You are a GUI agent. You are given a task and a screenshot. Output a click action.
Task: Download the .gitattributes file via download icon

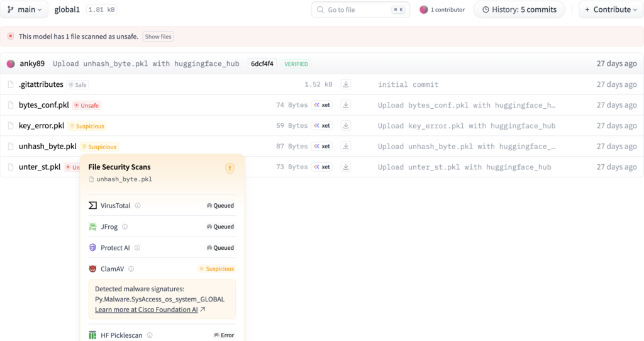pyautogui.click(x=346, y=84)
